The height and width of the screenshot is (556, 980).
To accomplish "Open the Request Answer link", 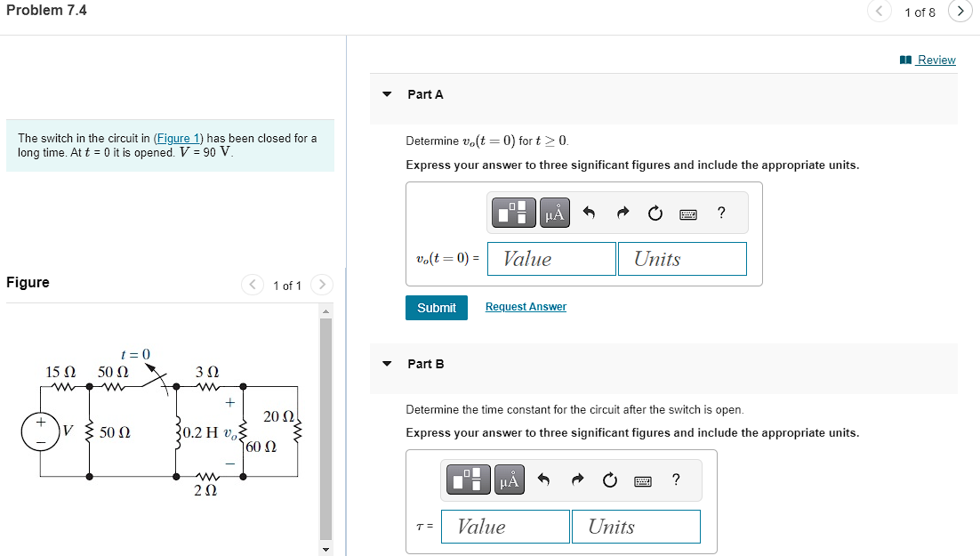I will click(526, 306).
